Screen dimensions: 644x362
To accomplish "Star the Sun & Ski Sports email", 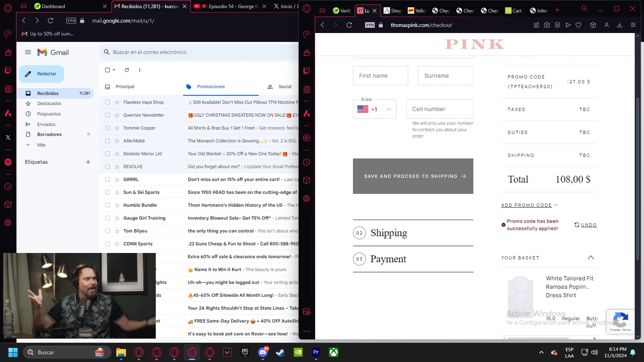I will 117,192.
